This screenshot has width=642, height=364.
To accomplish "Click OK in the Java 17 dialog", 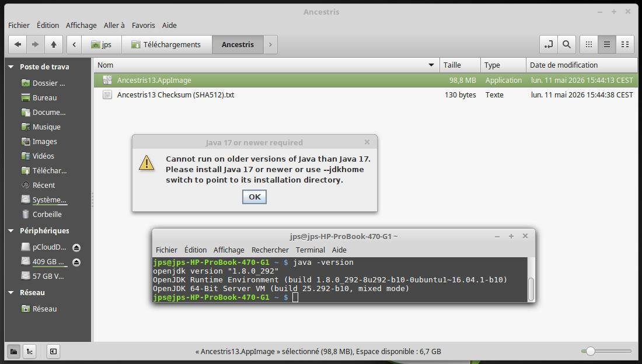I will [254, 197].
